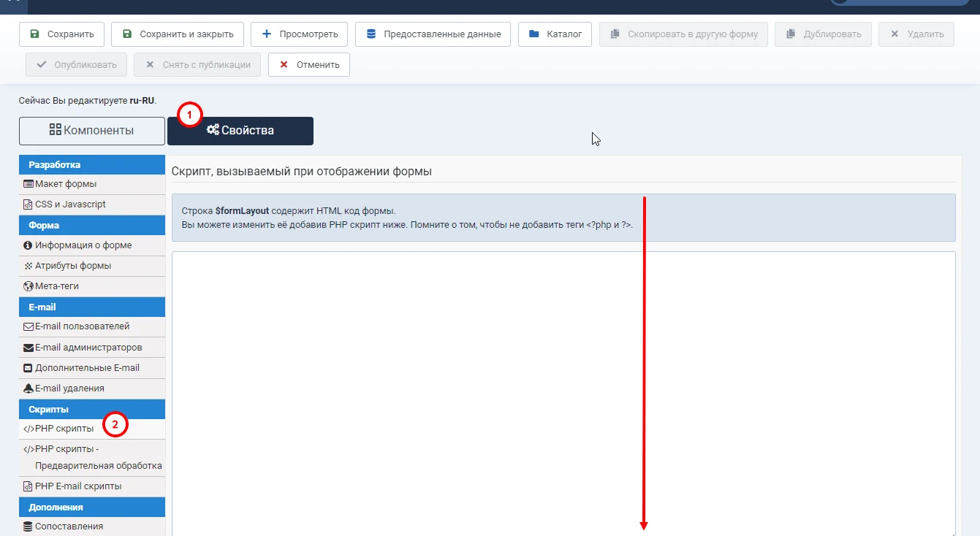Image resolution: width=980 pixels, height=536 pixels.
Task: Open Макет формы in sidebar
Action: 92,184
